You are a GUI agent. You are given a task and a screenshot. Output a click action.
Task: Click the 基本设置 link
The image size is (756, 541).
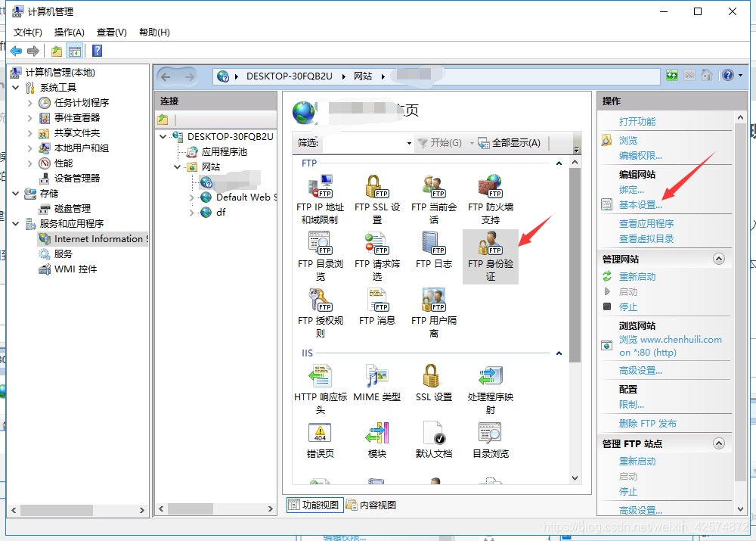[x=640, y=204]
